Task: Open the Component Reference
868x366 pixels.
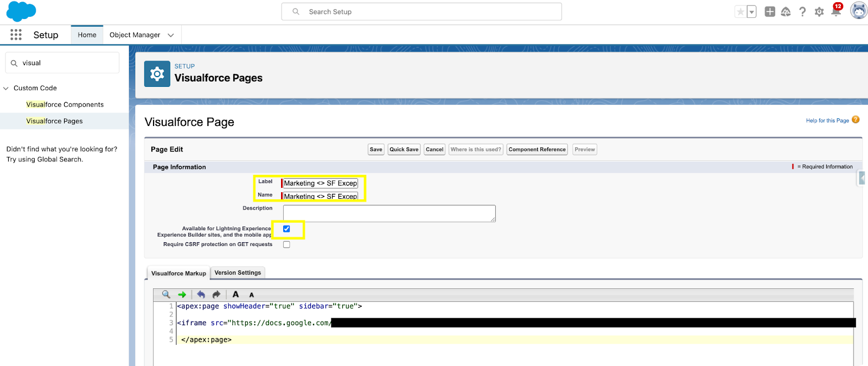Action: tap(537, 149)
